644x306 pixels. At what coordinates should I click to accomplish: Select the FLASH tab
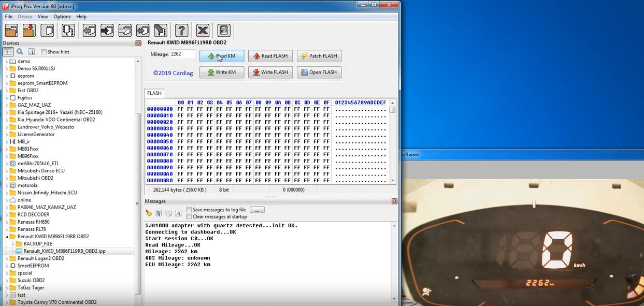point(154,93)
